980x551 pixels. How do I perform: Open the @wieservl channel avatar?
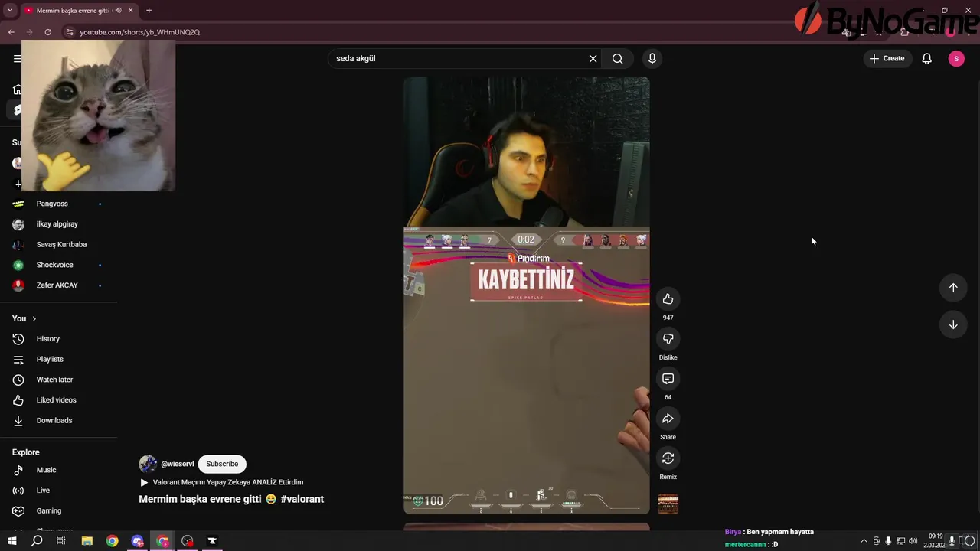click(148, 464)
